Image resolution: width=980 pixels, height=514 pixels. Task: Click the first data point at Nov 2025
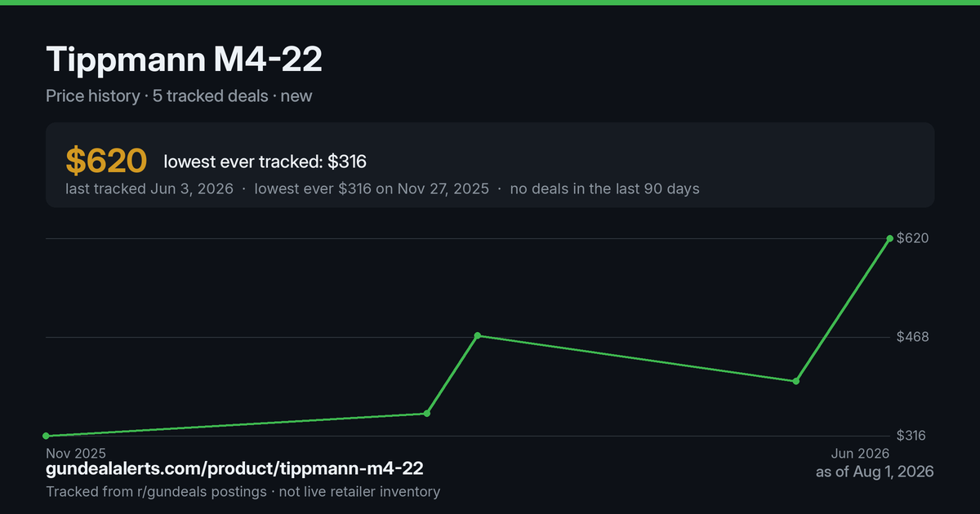click(46, 436)
